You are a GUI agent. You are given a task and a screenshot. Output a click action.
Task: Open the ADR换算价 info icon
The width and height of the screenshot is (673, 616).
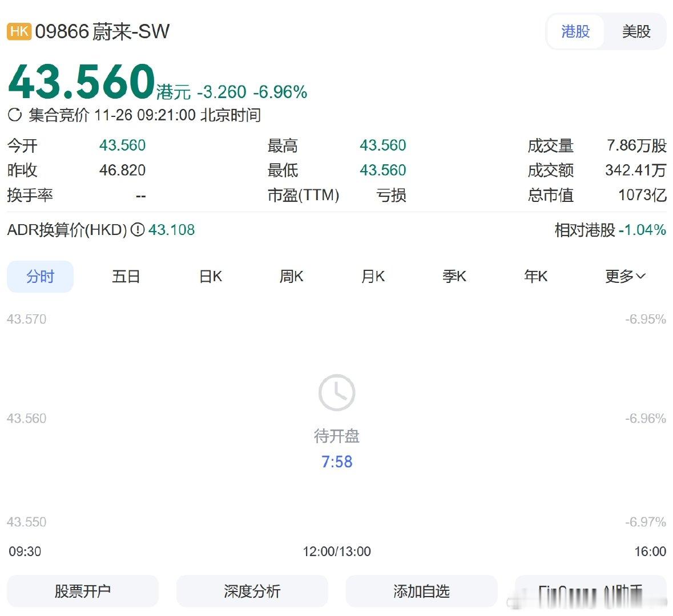pyautogui.click(x=138, y=230)
